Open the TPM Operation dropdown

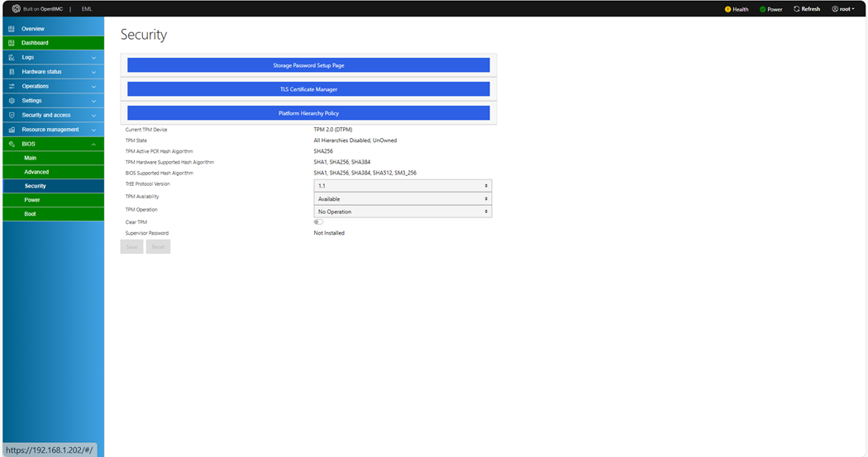tap(403, 212)
